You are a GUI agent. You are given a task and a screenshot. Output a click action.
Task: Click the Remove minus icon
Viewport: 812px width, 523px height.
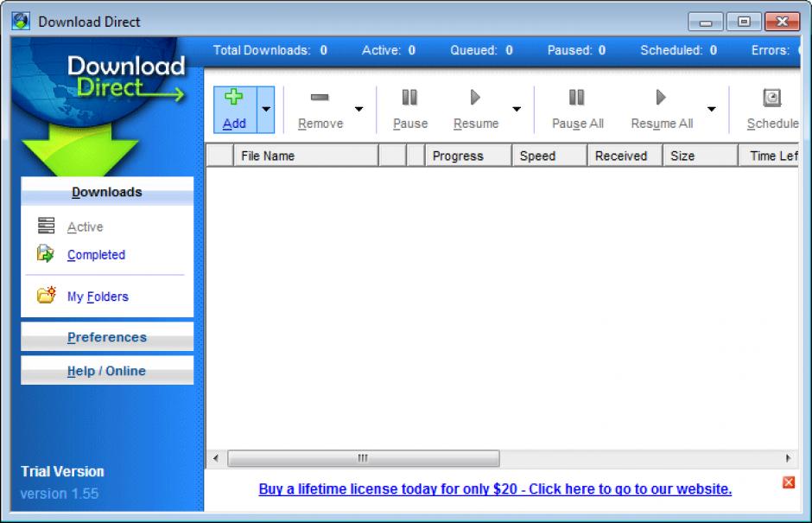tap(320, 97)
